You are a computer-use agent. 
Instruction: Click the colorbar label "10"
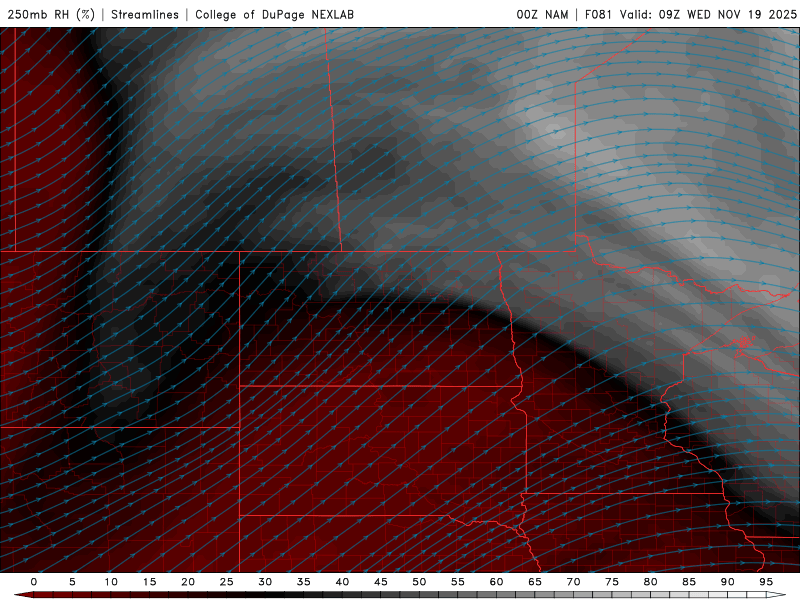pyautogui.click(x=111, y=582)
